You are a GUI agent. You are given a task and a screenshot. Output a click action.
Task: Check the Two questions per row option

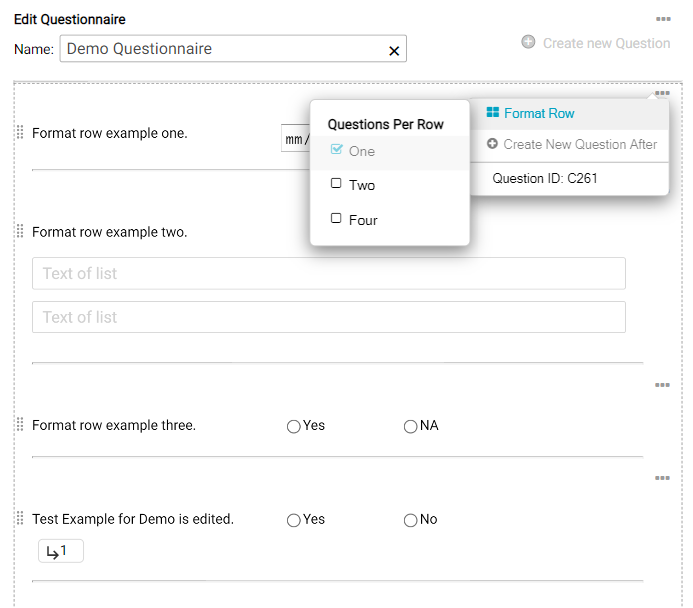(x=336, y=184)
